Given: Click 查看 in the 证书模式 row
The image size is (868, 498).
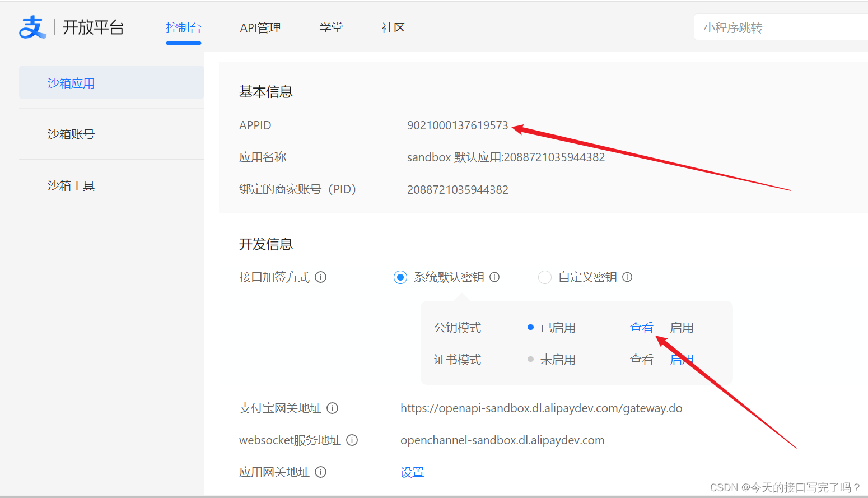Looking at the screenshot, I should 642,359.
